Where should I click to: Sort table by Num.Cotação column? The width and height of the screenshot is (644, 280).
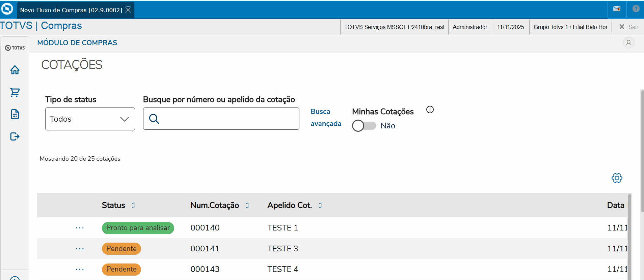click(x=247, y=206)
